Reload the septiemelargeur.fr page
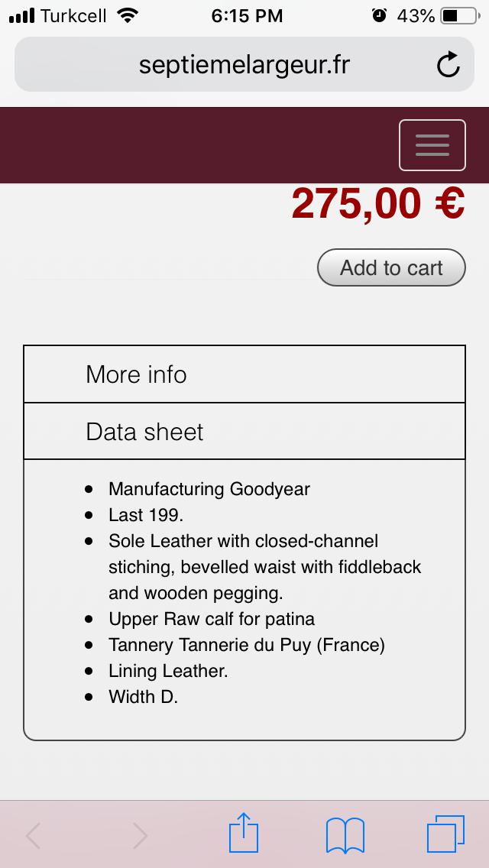Image resolution: width=489 pixels, height=868 pixels. point(449,65)
